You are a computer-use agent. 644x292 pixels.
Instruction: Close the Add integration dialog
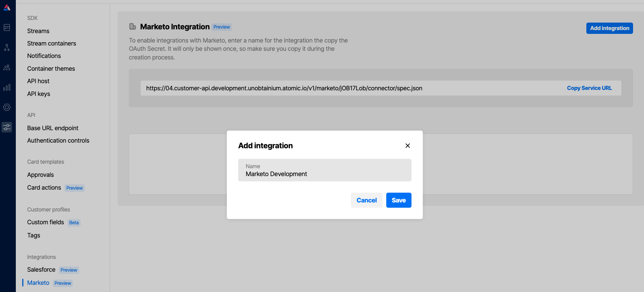coord(408,146)
